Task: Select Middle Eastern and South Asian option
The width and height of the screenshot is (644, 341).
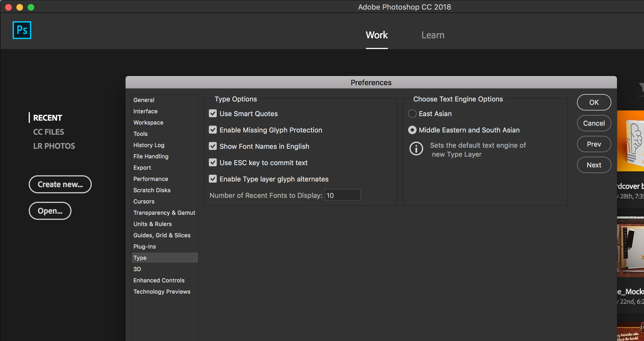Action: (x=412, y=130)
